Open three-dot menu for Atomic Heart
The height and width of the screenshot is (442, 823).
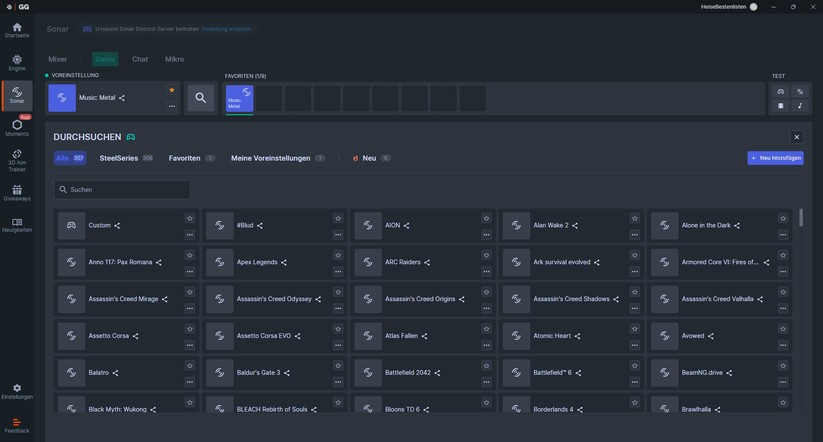point(635,345)
